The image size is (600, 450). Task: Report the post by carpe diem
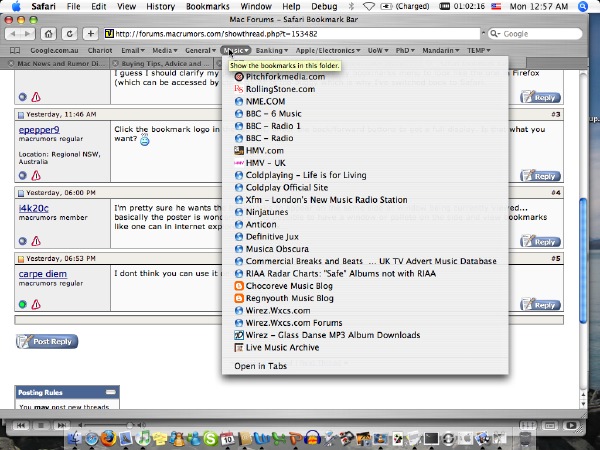[x=36, y=304]
